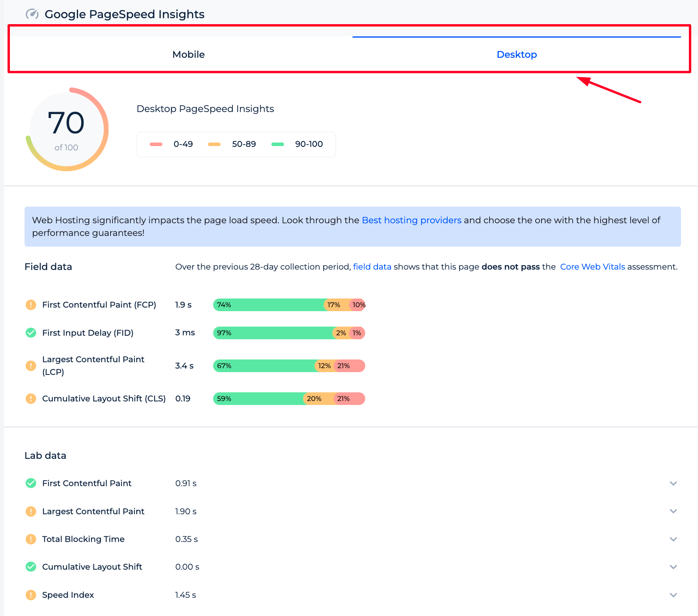Image resolution: width=698 pixels, height=616 pixels.
Task: Expand the First Contentful Paint 0.91 s row
Action: coord(673,483)
